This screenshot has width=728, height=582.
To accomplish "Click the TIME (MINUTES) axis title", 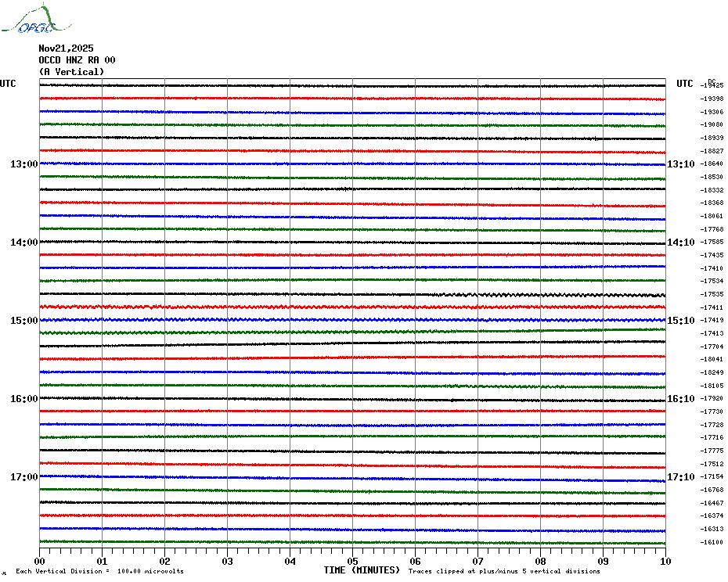I will [362, 570].
